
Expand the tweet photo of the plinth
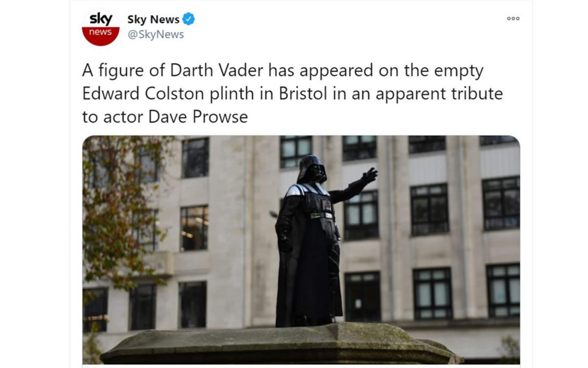click(x=301, y=250)
